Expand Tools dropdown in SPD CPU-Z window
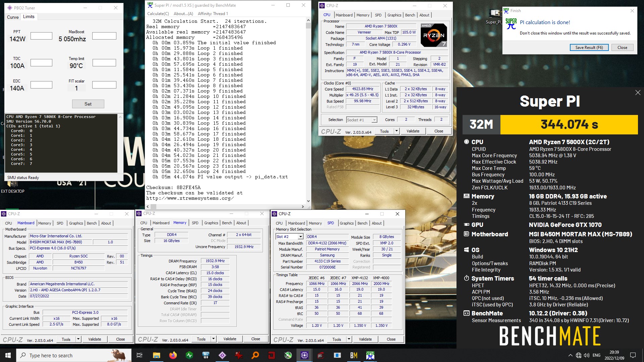 349,339
